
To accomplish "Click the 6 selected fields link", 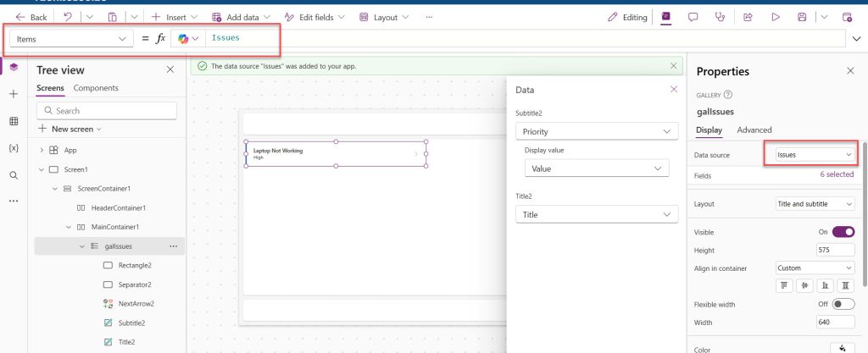I will click(837, 174).
